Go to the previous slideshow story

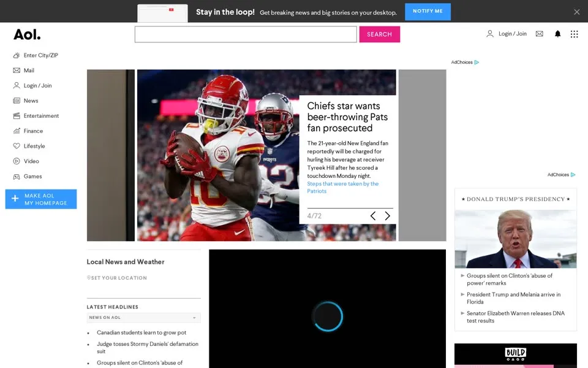373,215
